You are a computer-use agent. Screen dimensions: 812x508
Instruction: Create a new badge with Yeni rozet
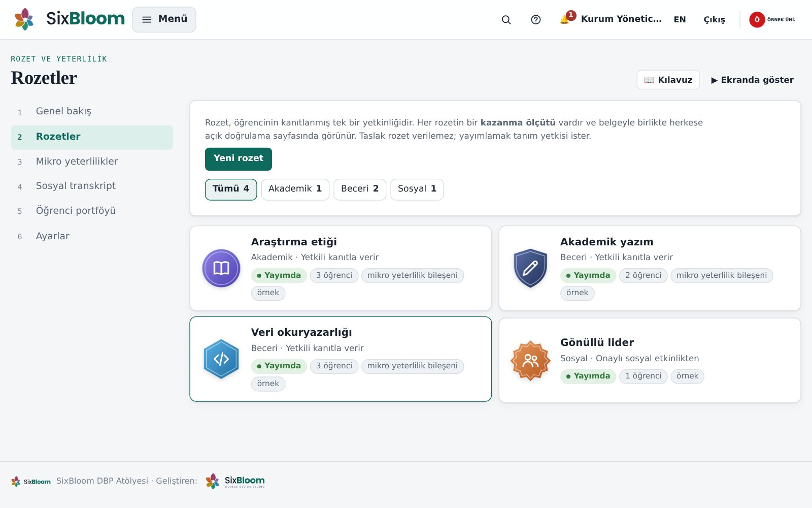(239, 159)
